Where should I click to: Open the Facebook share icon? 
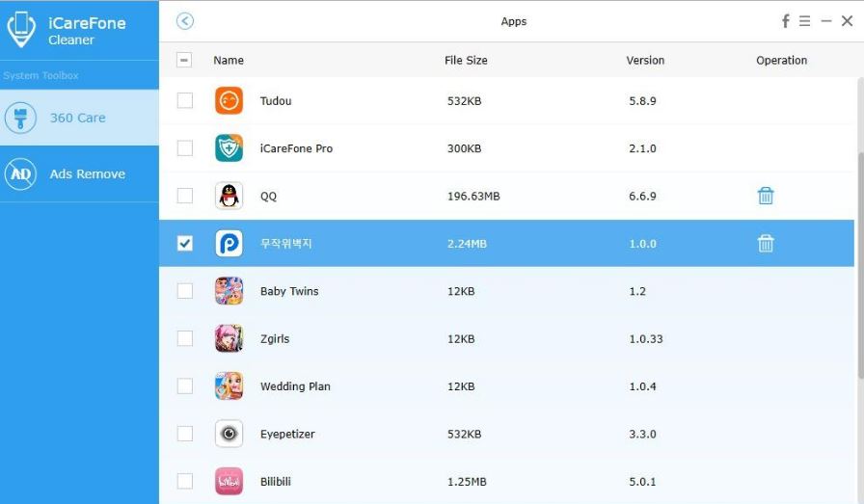(786, 21)
